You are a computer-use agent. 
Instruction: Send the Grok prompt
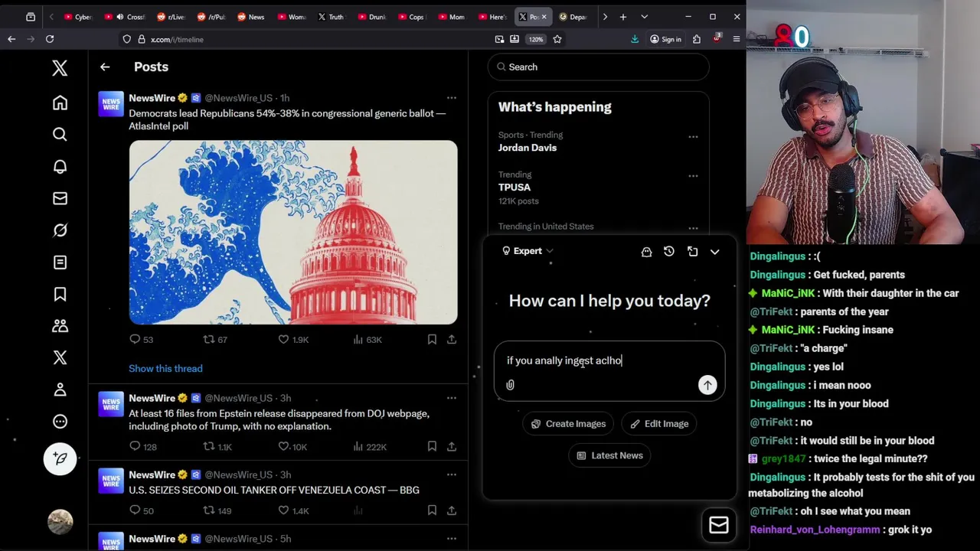[x=707, y=385]
